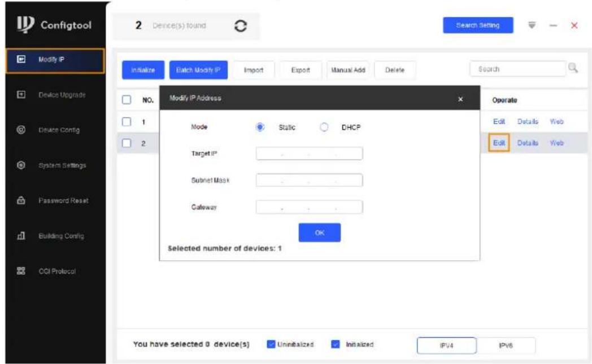
Task: Close the Configtool window
Action: (574, 25)
